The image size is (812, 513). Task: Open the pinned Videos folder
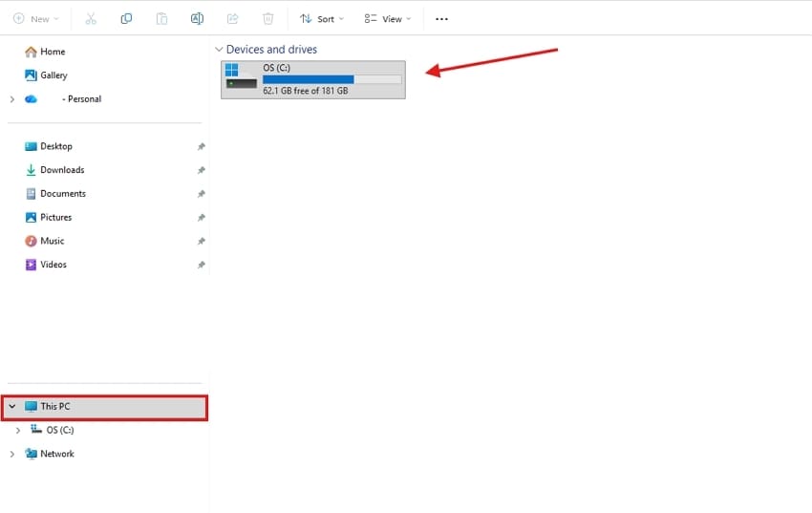click(46, 265)
